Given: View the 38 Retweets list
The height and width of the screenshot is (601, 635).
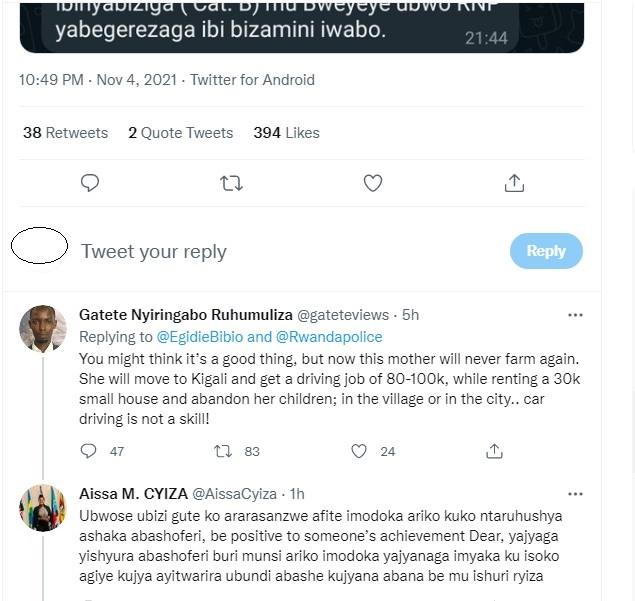Looking at the screenshot, I should [66, 133].
